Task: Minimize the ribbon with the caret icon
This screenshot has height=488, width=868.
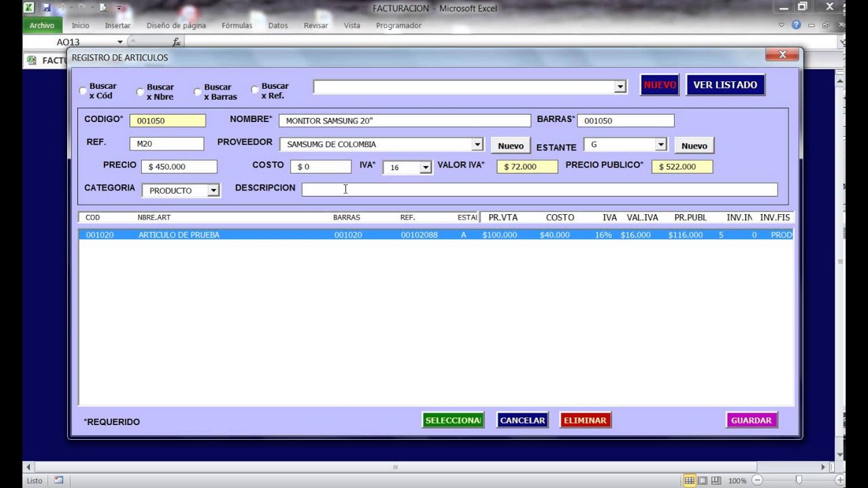Action: point(781,25)
